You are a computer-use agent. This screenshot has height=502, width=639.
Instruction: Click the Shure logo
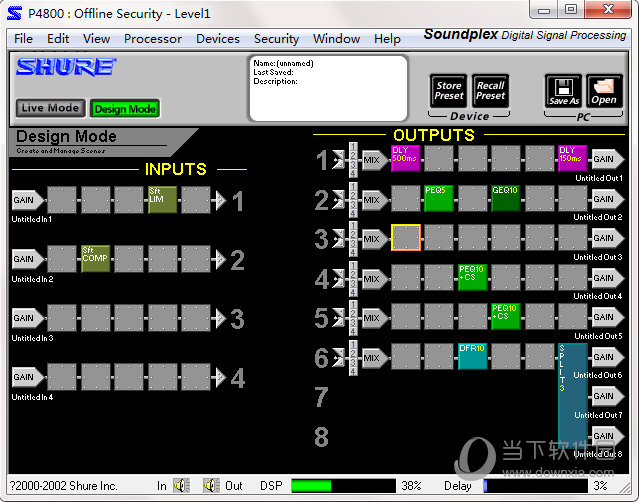(x=66, y=67)
